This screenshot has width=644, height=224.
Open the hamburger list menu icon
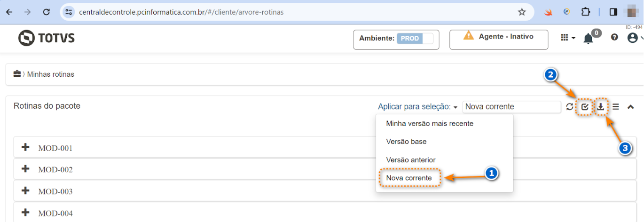pyautogui.click(x=616, y=107)
